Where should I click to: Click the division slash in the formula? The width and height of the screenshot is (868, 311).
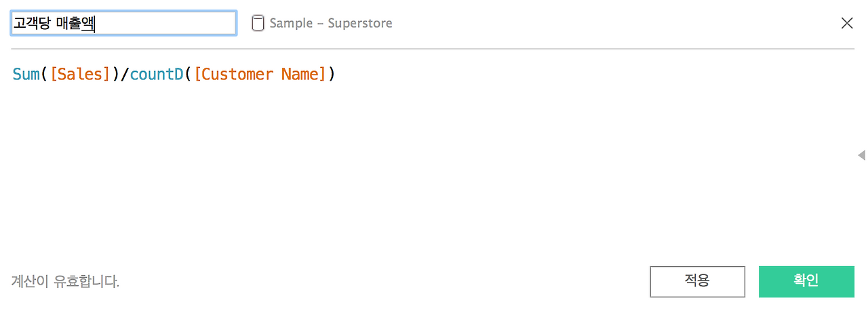[x=125, y=75]
